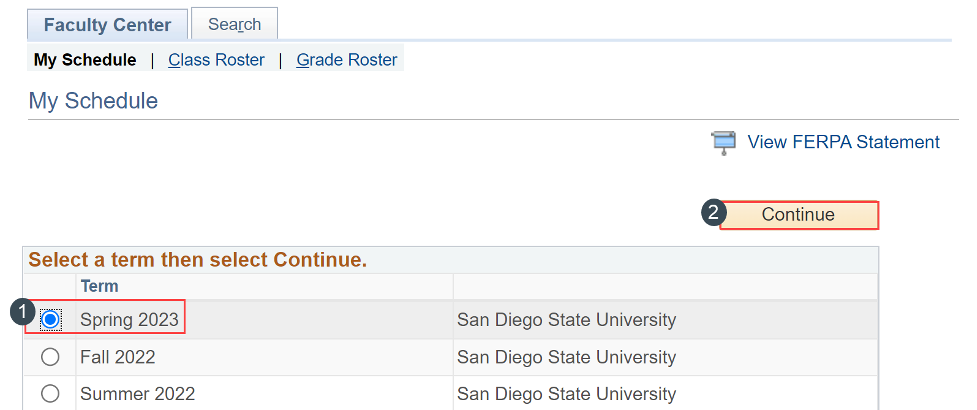The height and width of the screenshot is (410, 977).
Task: Open the View FERPA Statement link
Action: tap(844, 142)
